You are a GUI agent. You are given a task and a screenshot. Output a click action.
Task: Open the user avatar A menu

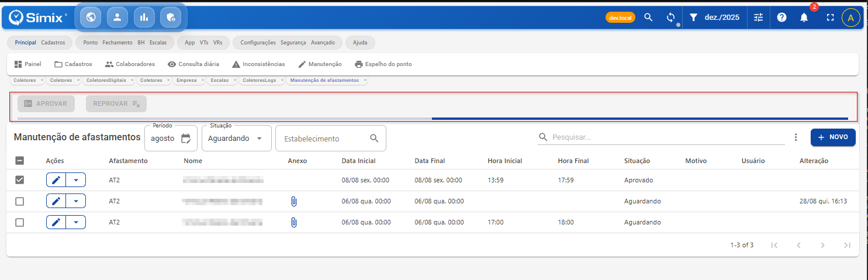coord(850,18)
